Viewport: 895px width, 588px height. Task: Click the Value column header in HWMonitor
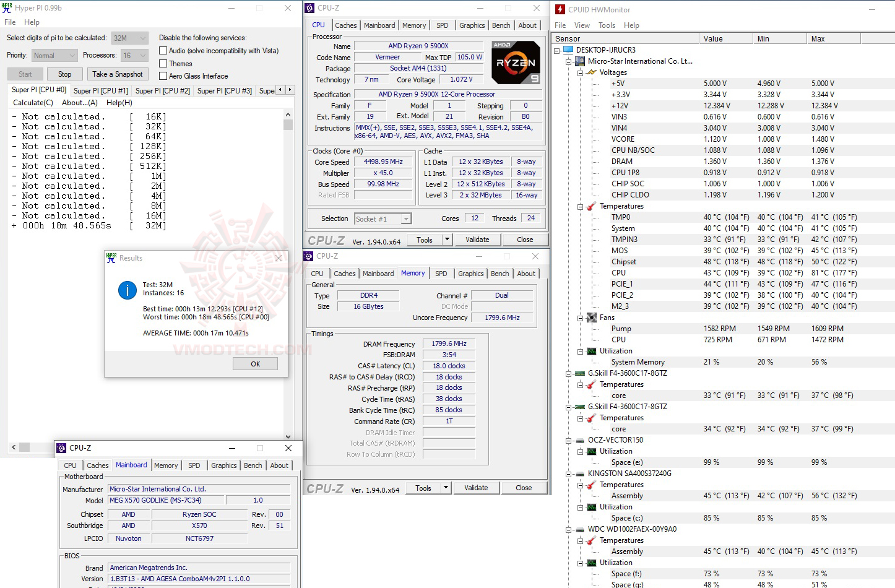727,38
